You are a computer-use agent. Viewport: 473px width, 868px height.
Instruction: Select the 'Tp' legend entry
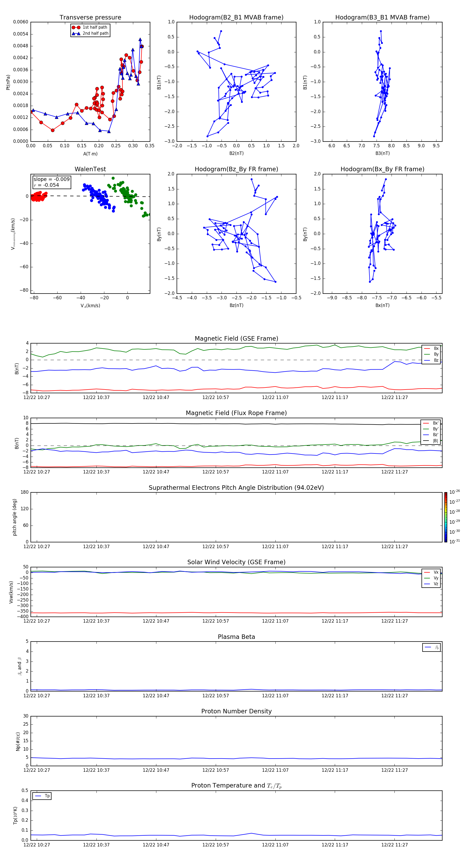[42, 796]
